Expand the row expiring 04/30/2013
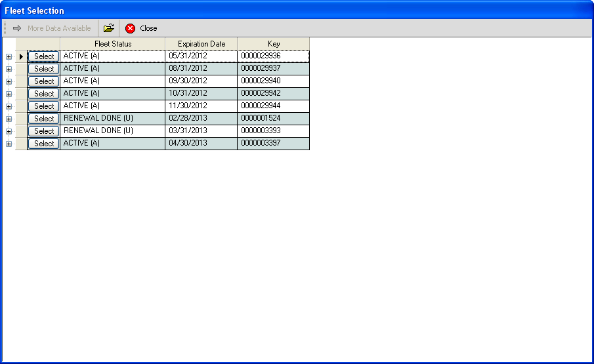The height and width of the screenshot is (364, 594). pos(9,144)
